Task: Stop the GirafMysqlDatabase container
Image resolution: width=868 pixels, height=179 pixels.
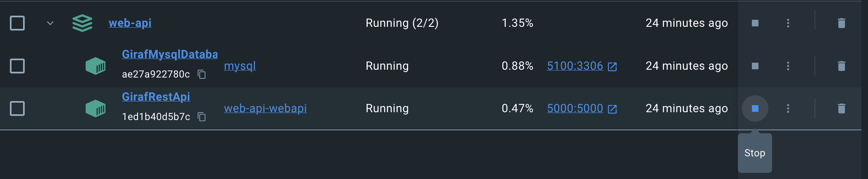Action: 755,66
